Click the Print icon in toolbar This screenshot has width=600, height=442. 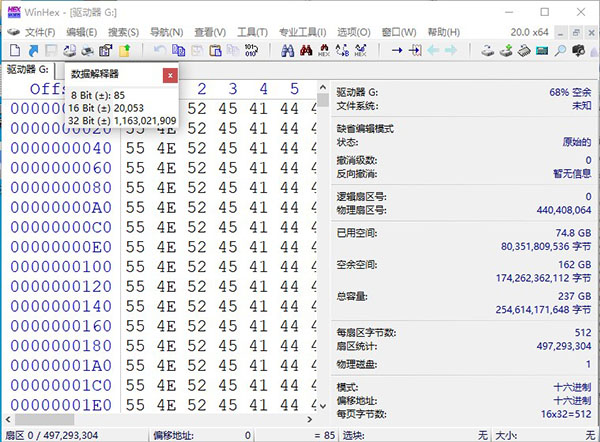(86, 50)
